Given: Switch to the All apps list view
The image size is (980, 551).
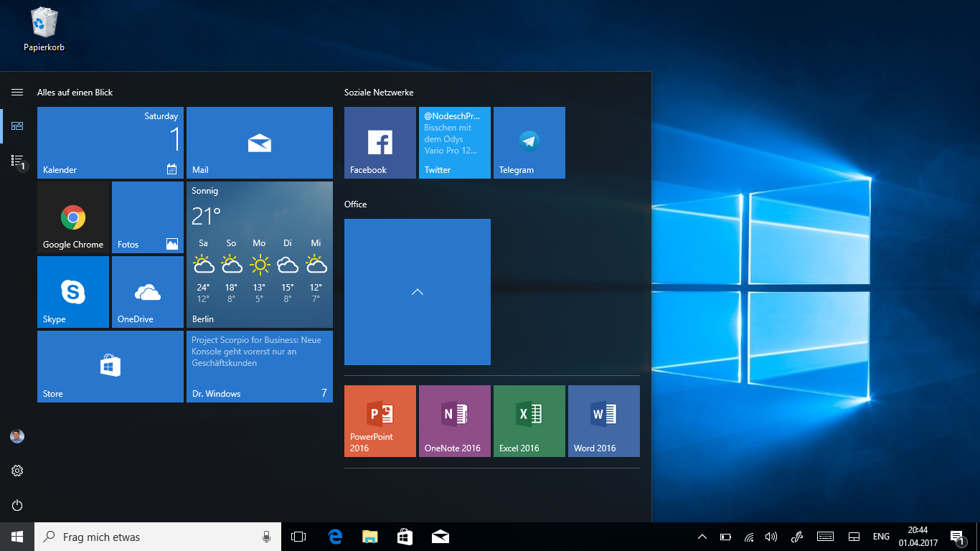Looking at the screenshot, I should (17, 161).
